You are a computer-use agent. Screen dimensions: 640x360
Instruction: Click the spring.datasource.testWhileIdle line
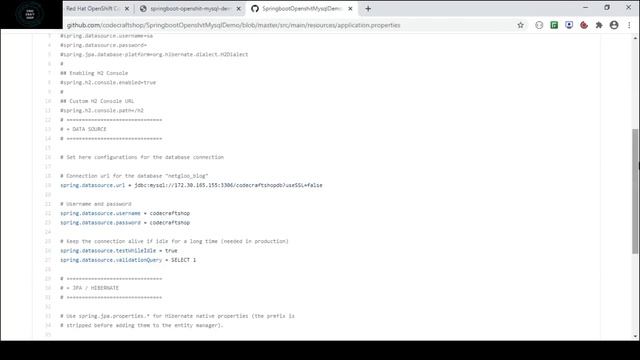[x=119, y=251]
